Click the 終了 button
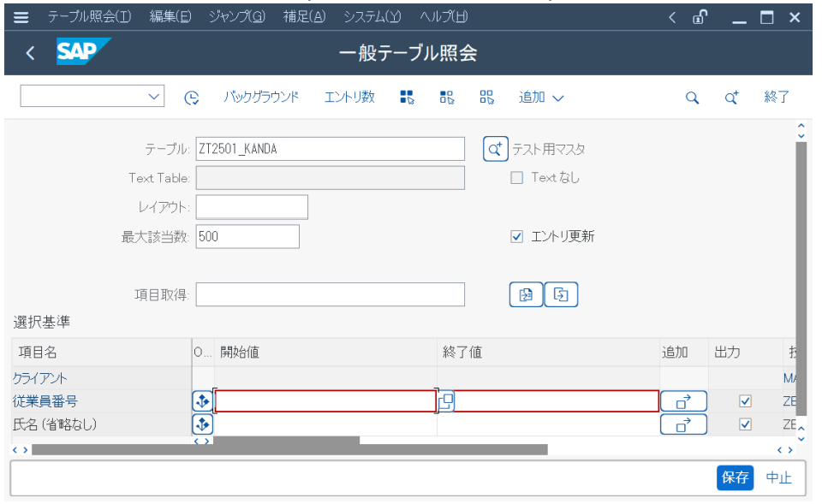 [777, 98]
